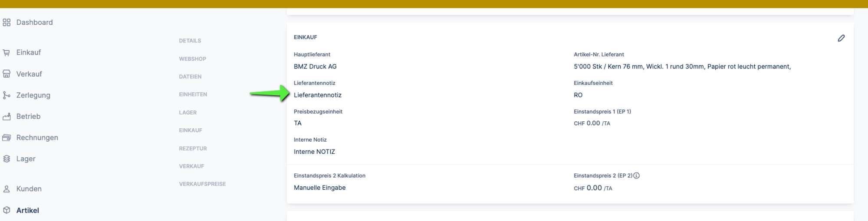Click the Einkauf shopping cart icon
This screenshot has height=221, width=868.
click(7, 52)
